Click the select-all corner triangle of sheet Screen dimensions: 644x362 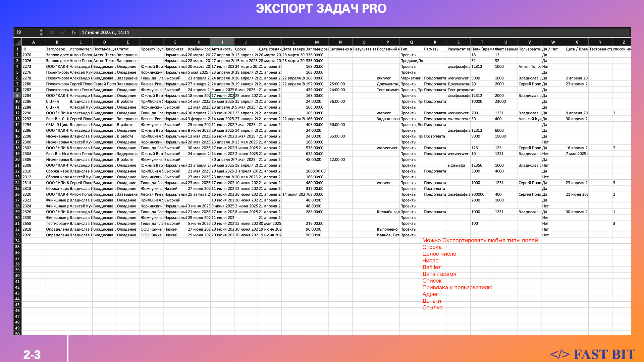17,42
